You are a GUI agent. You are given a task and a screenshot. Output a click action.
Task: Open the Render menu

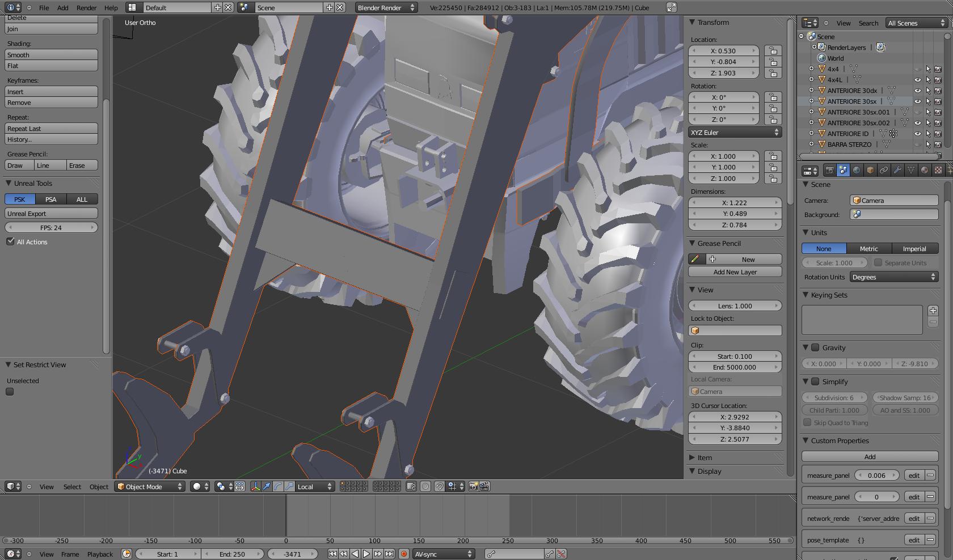[86, 7]
